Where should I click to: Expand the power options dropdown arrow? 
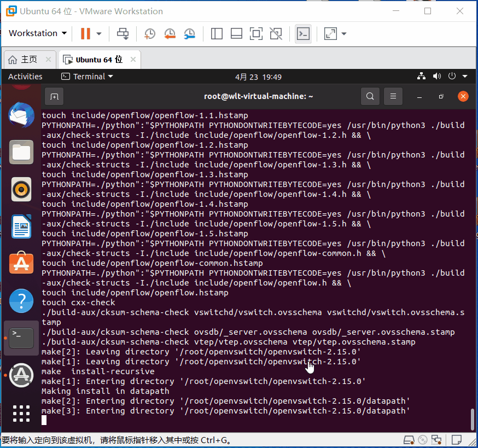(x=99, y=33)
